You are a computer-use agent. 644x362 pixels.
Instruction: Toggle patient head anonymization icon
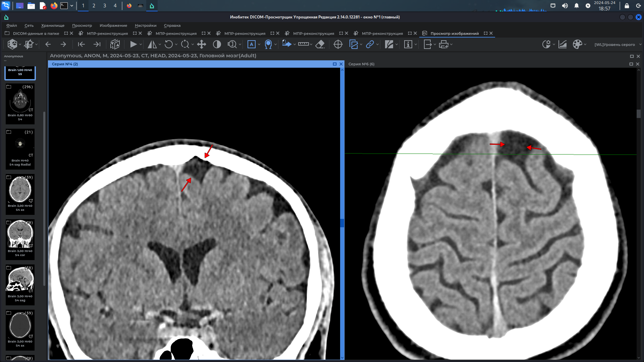pos(268,44)
